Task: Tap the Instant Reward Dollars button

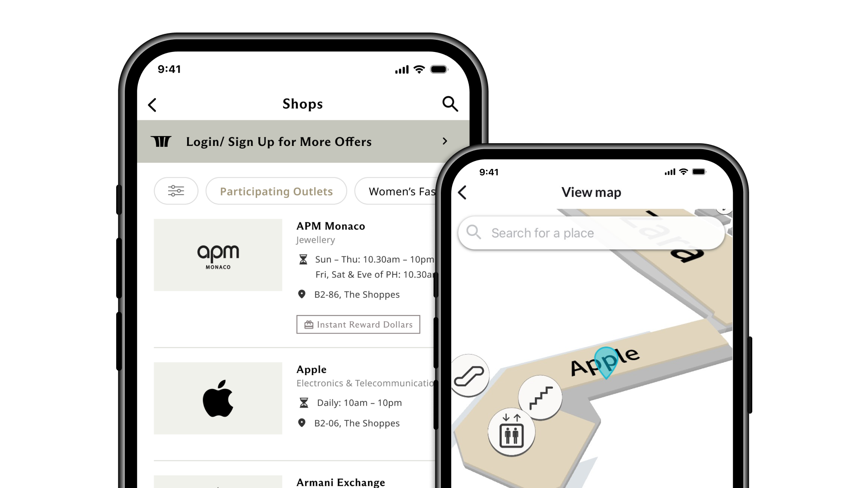Action: tap(359, 324)
